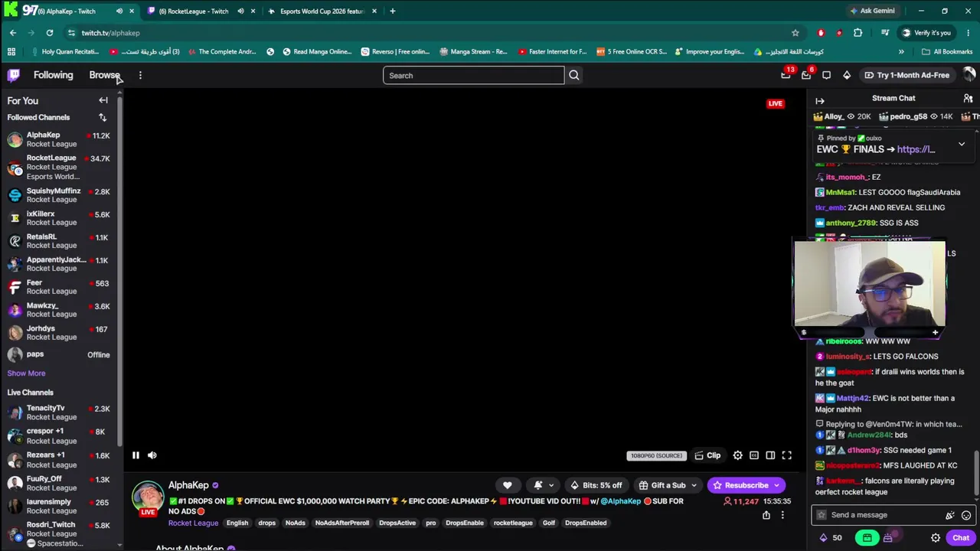Open the chat community users list
Screen dimensions: 980x551
tap(968, 98)
